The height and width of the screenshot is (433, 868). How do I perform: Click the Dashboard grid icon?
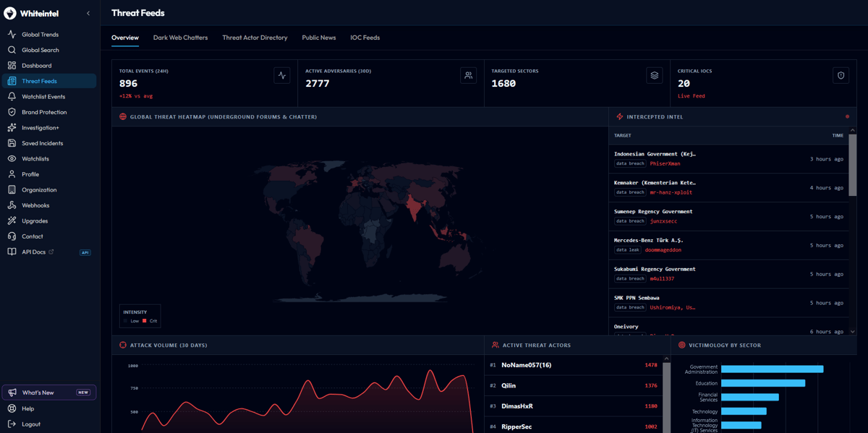coord(12,66)
